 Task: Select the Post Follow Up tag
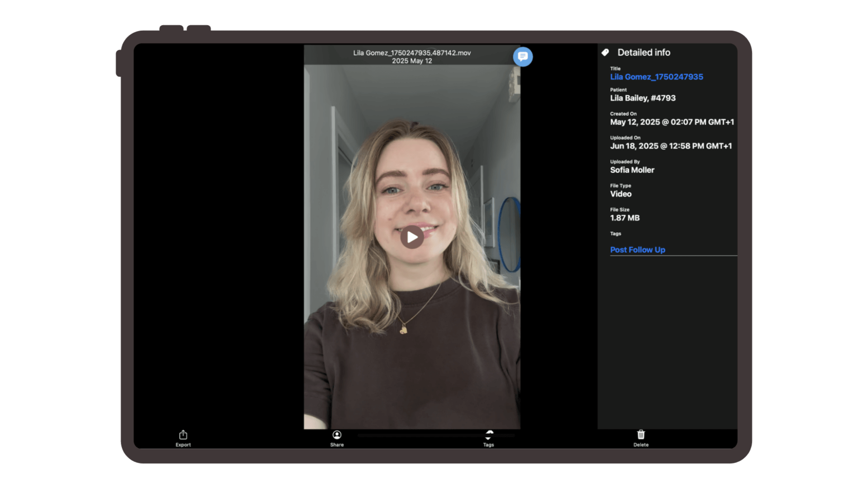click(x=637, y=250)
